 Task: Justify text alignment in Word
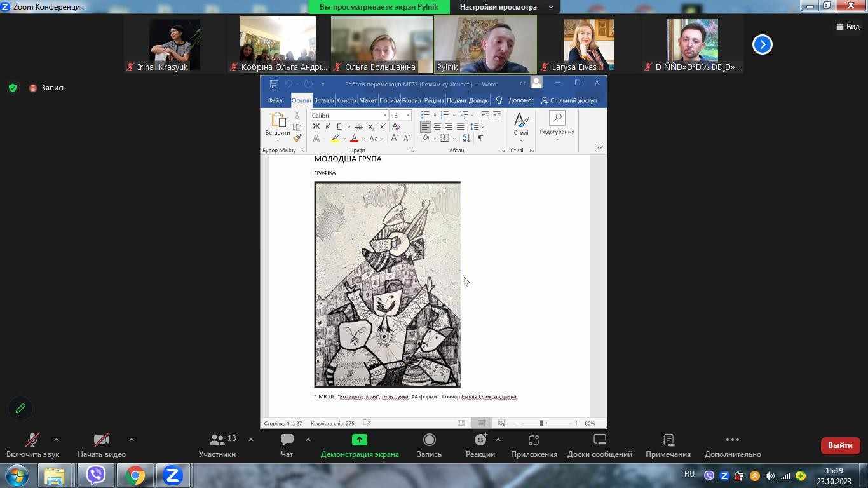pyautogui.click(x=460, y=127)
